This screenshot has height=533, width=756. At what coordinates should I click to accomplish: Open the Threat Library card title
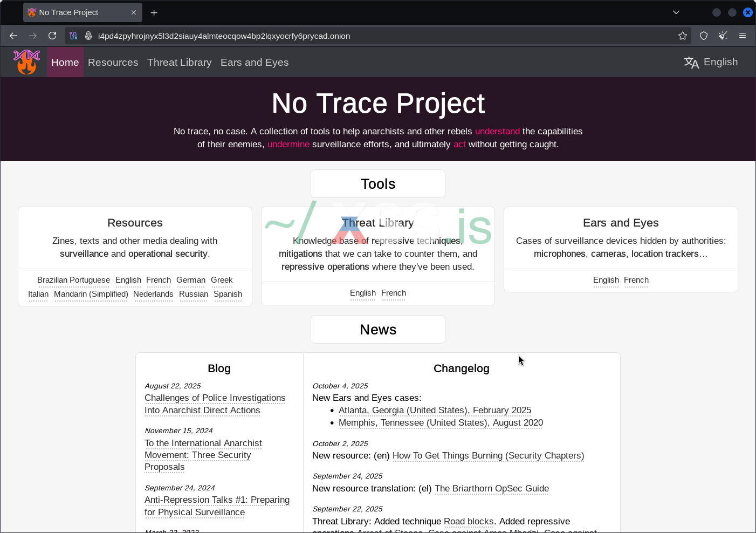(x=378, y=223)
